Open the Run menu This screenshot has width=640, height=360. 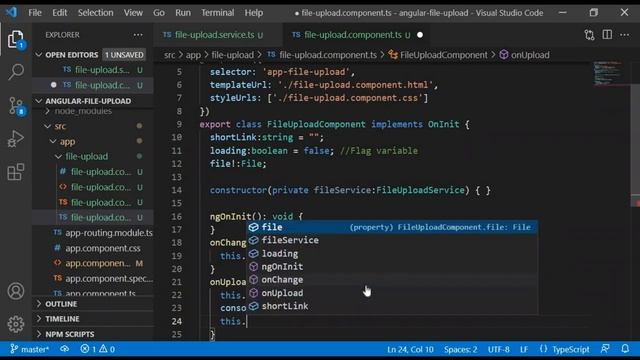point(183,13)
